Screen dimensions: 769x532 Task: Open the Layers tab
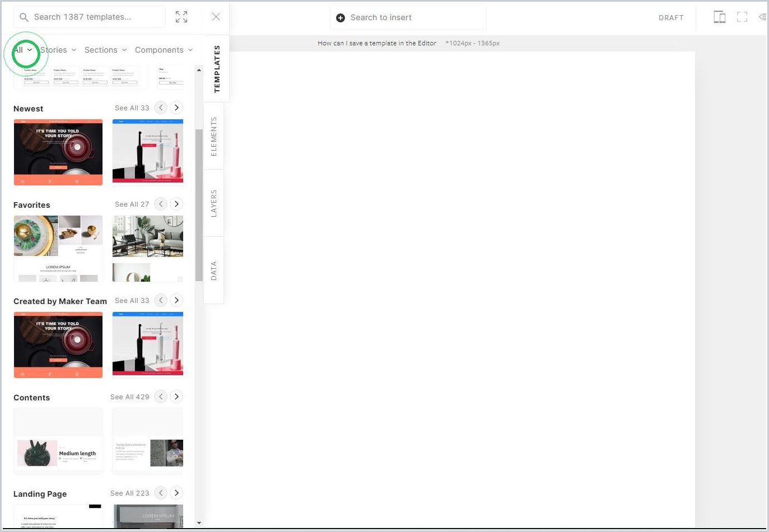click(213, 203)
